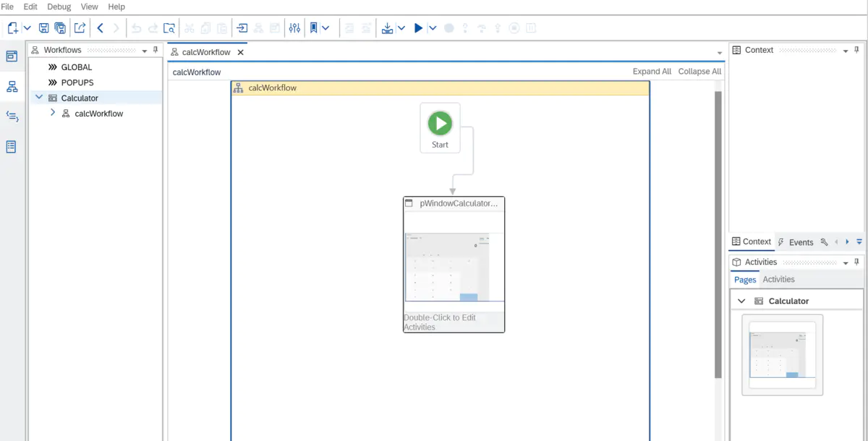This screenshot has height=441, width=868.
Task: Navigate back with left chevron icon
Action: click(100, 28)
